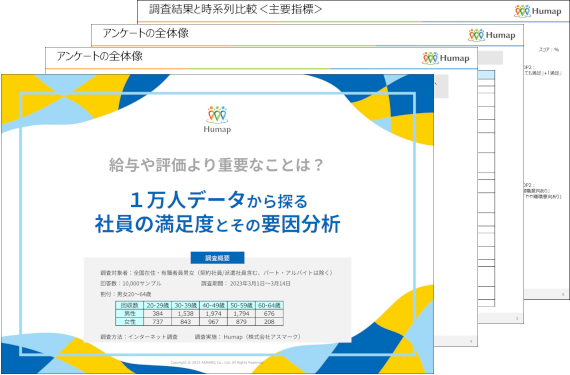The image size is (570, 375).
Task: Click the 社員の満足度とその要因分析 title line
Action: pos(217,224)
